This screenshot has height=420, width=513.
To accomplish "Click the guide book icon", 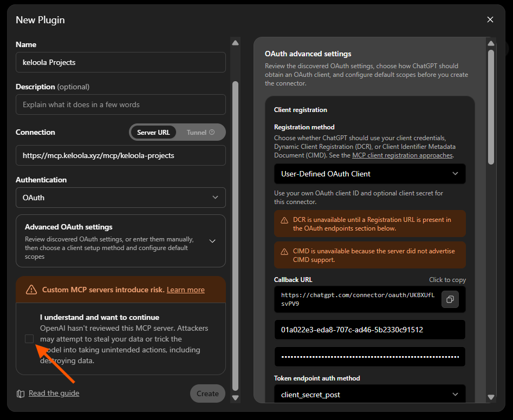I will (20, 393).
